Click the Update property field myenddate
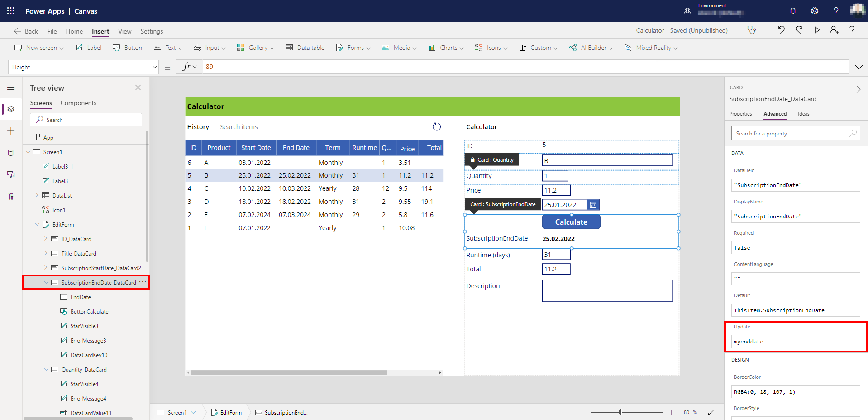Screen dimensions: 868x420 click(x=795, y=342)
